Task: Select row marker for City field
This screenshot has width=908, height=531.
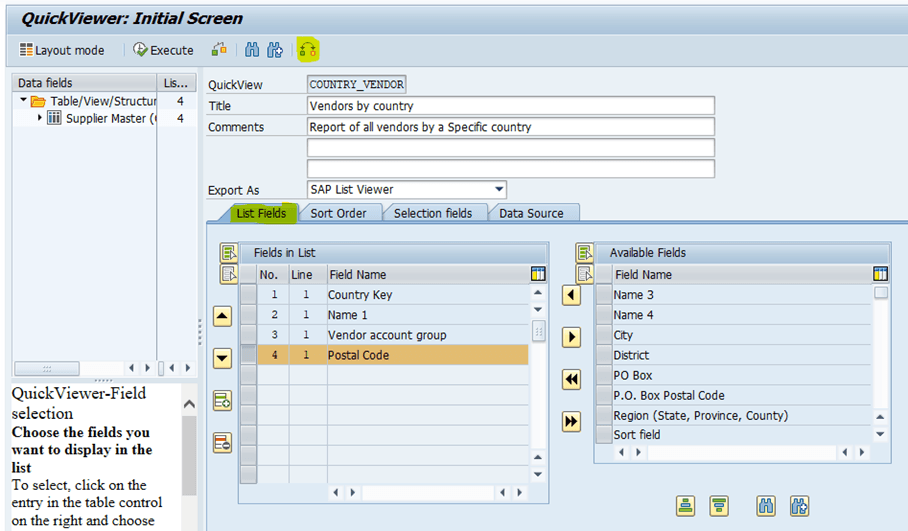Action: [604, 335]
